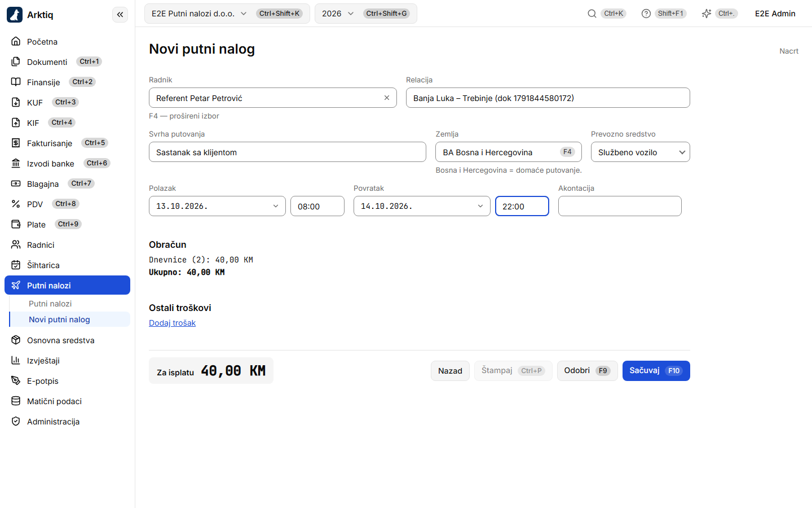Click the Akontacija input field
This screenshot has width=812, height=508.
tap(620, 206)
